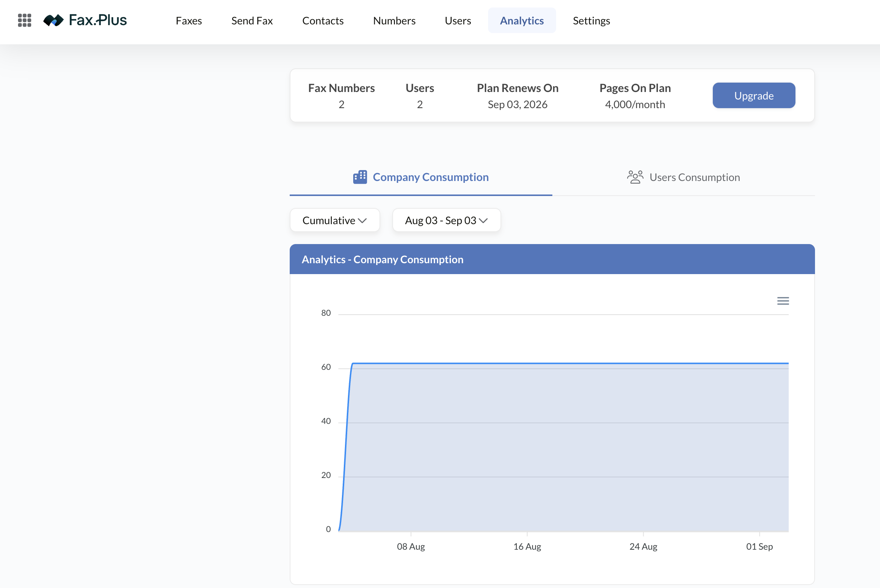The image size is (880, 588).
Task: Click the Upgrade button
Action: 754,95
